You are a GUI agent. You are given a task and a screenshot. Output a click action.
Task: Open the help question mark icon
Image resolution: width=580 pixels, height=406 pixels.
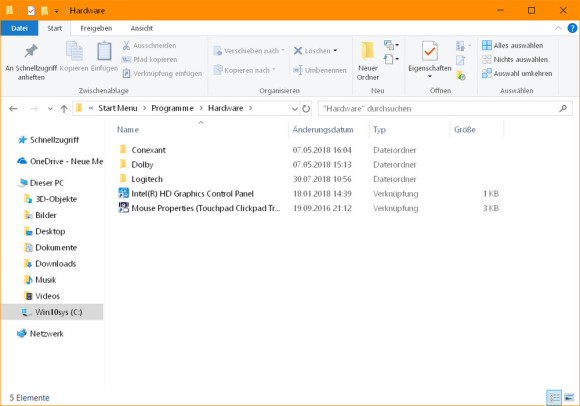pyautogui.click(x=572, y=28)
